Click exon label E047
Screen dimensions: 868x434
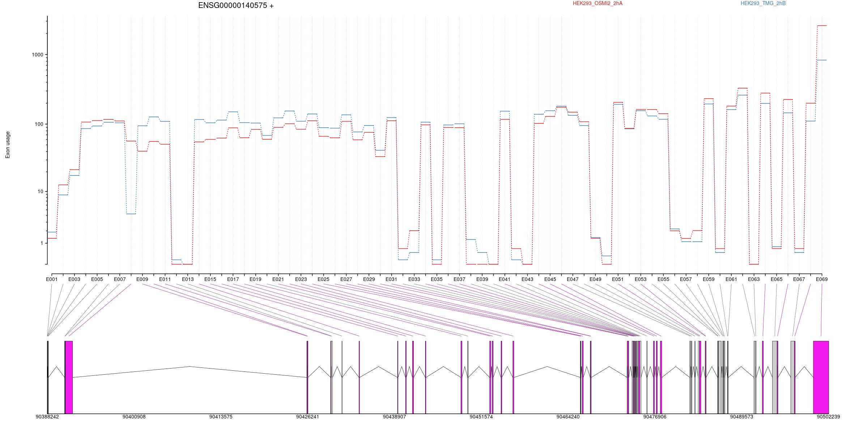pos(573,279)
